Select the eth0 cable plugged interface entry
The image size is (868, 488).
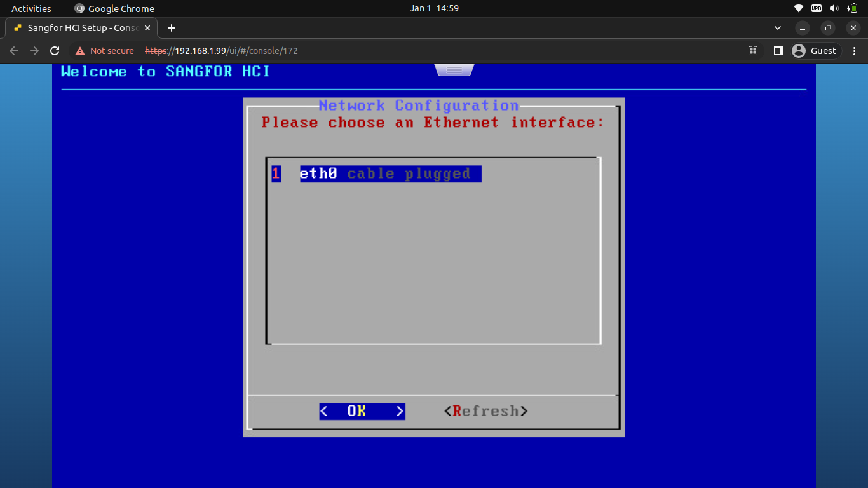(390, 173)
